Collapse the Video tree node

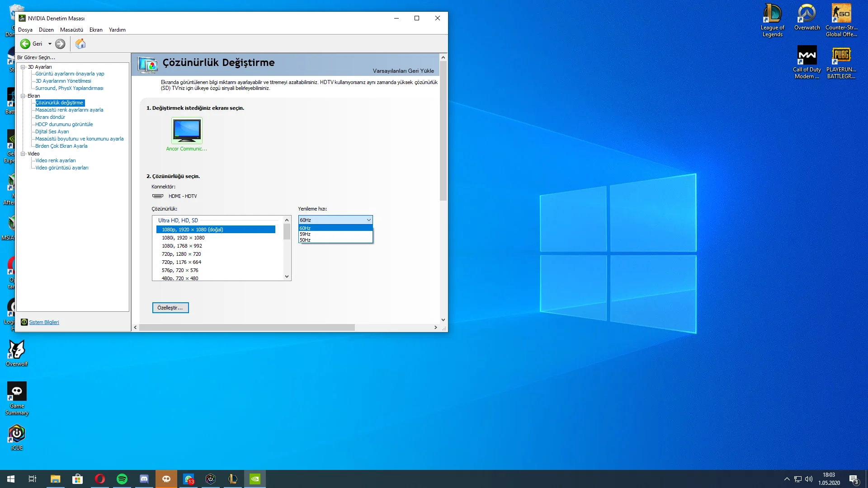point(23,154)
